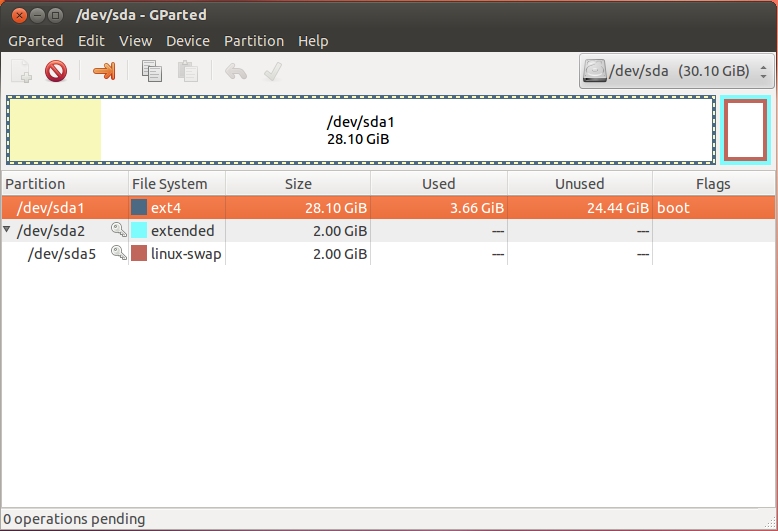Sort by the Flags column header
The width and height of the screenshot is (778, 531).
click(713, 184)
